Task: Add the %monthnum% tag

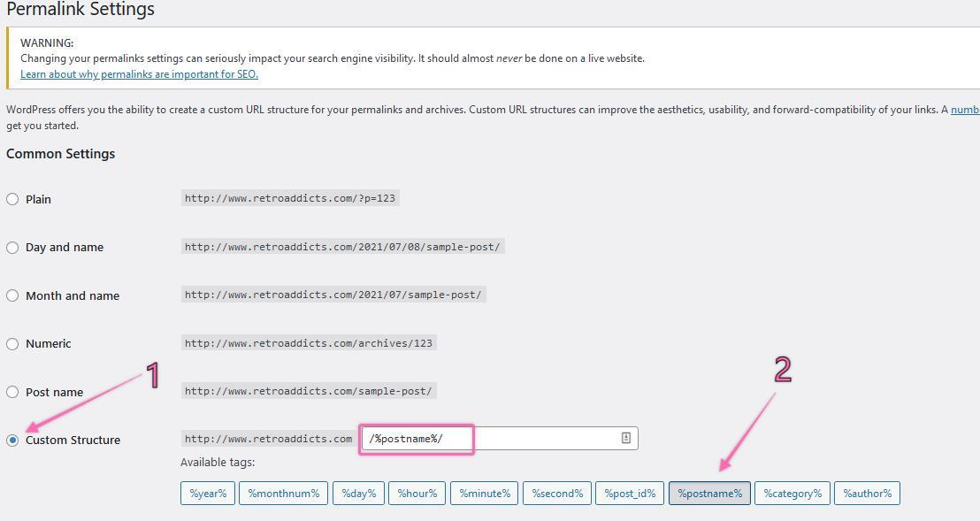Action: click(x=283, y=493)
